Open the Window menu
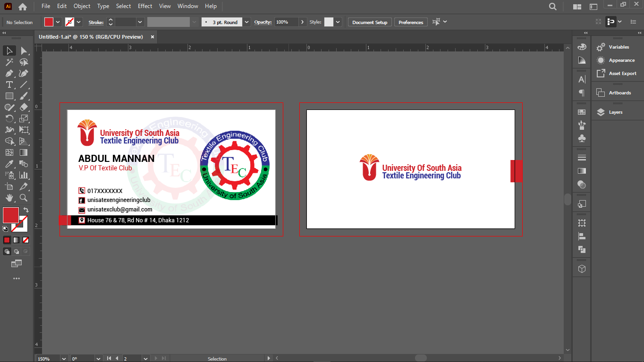 click(188, 6)
